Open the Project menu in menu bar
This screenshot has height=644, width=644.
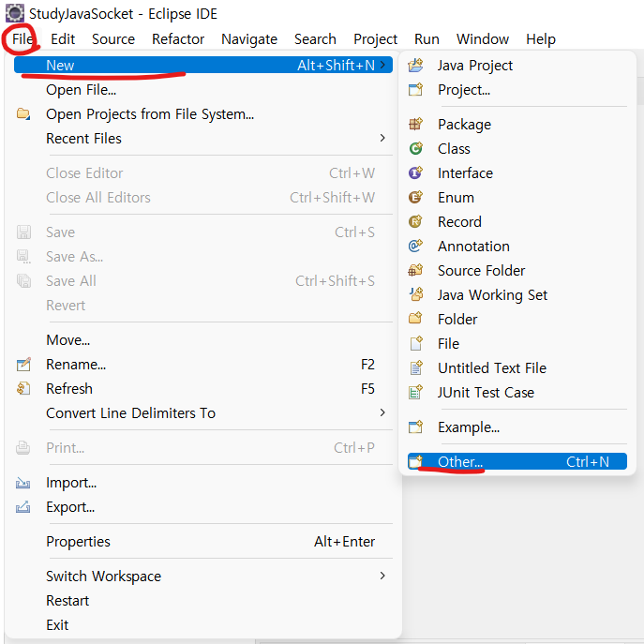click(375, 39)
